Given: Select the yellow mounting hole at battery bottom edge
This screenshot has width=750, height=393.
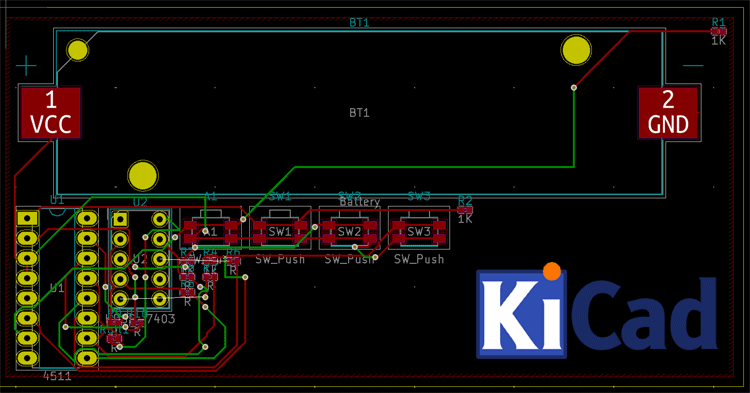Looking at the screenshot, I should pos(143,175).
